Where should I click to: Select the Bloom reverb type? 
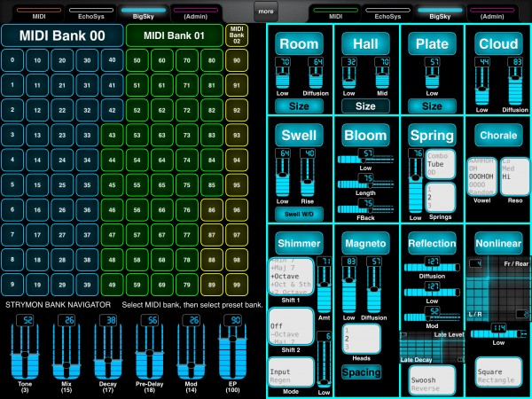365,135
